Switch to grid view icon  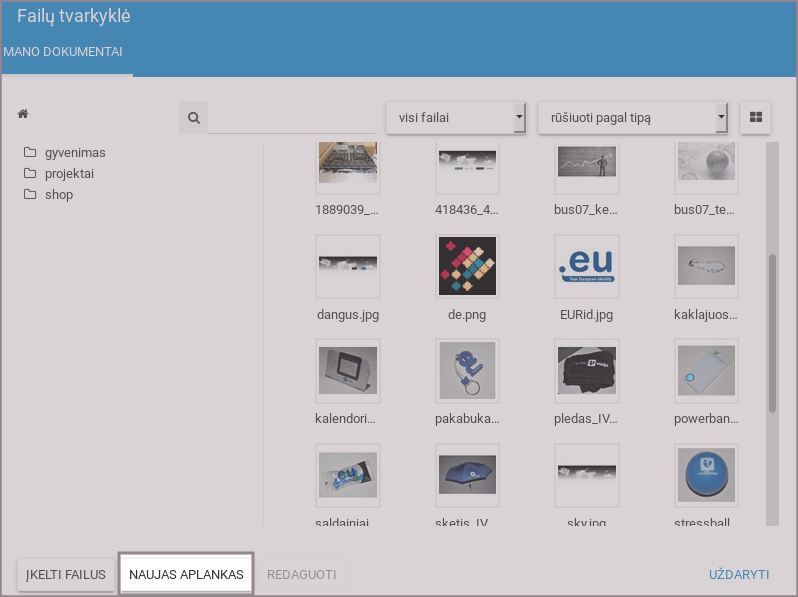point(755,118)
